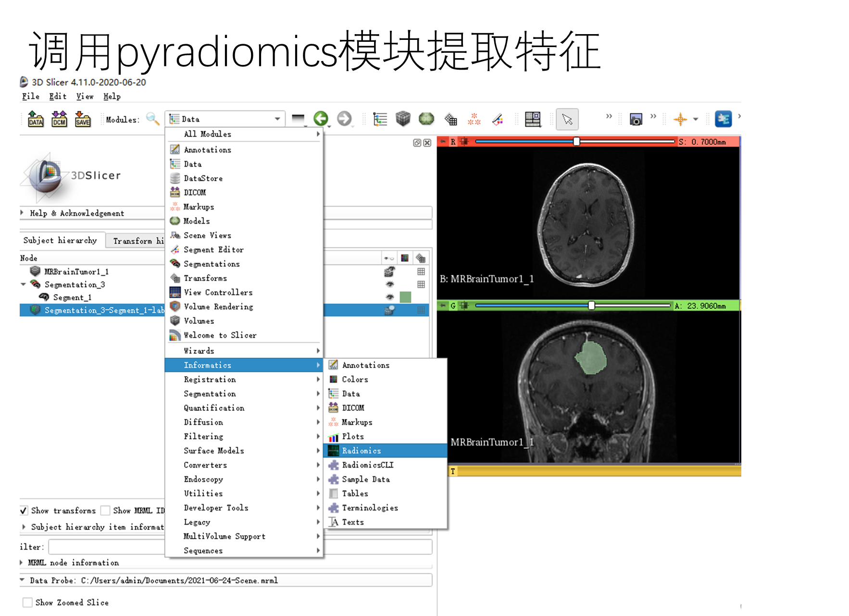Click the Plots icon in submenu
This screenshot has width=849, height=616.
333,437
